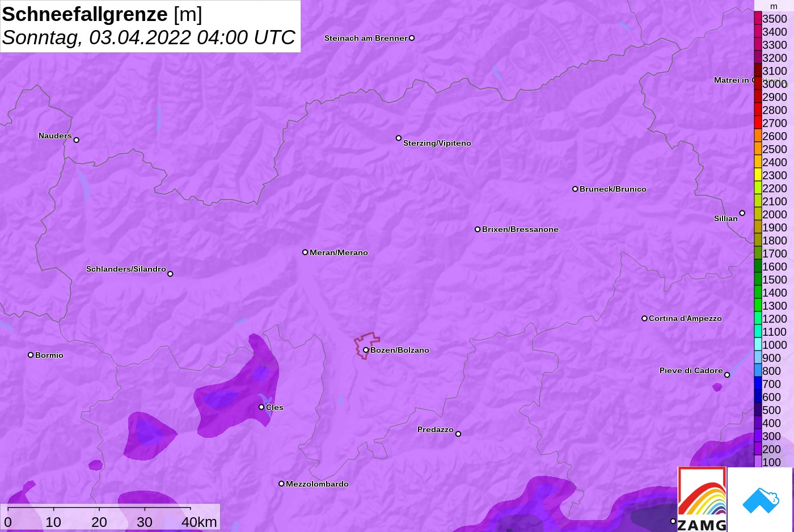Screen dimensions: 794x532
Task: Click the Nauders marker dot
Action: tap(77, 140)
